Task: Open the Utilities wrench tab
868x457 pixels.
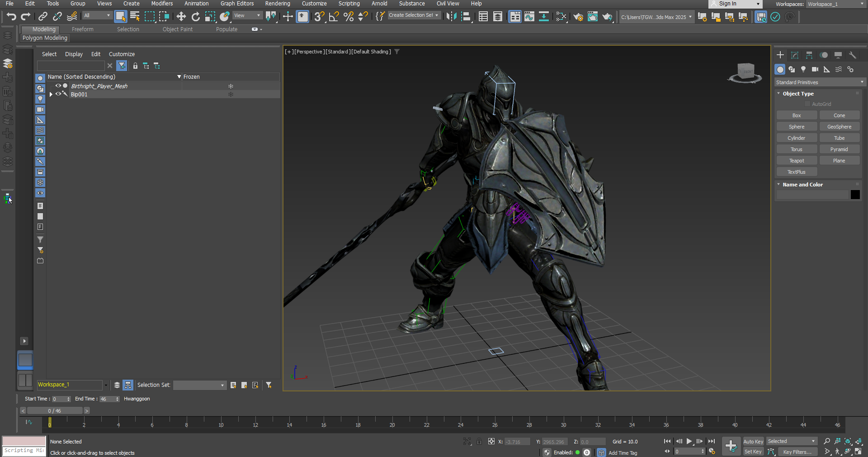Action: click(x=853, y=55)
